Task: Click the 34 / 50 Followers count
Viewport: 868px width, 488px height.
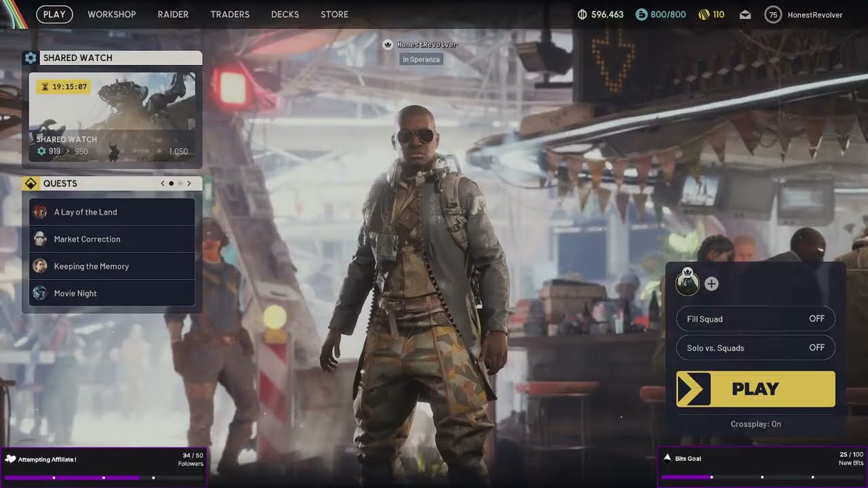Action: click(192, 460)
